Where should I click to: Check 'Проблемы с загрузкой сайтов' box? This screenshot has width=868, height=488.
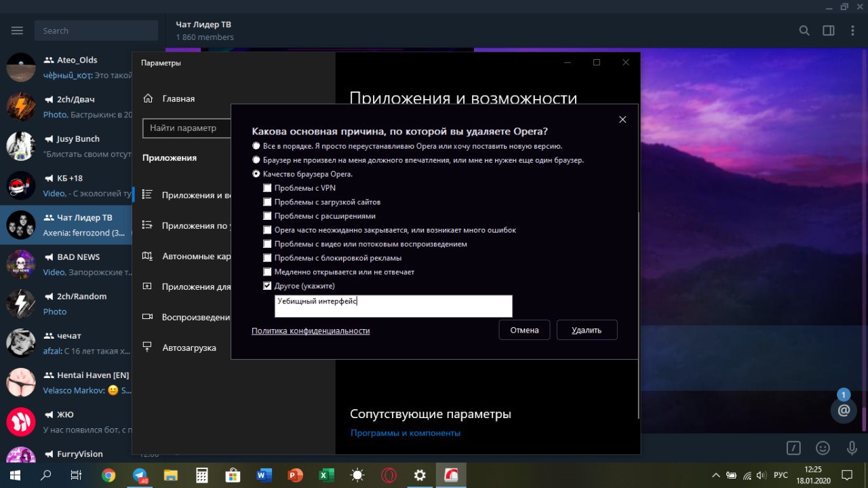pos(267,202)
